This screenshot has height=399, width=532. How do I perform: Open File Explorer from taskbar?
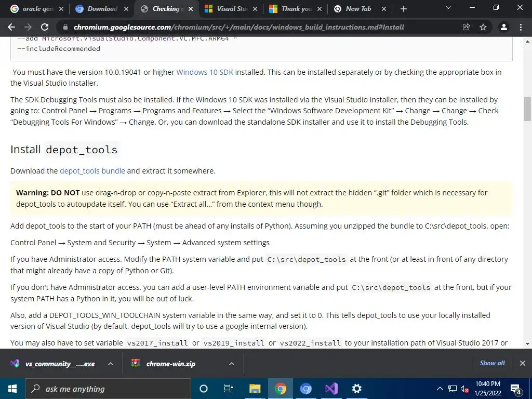255,389
